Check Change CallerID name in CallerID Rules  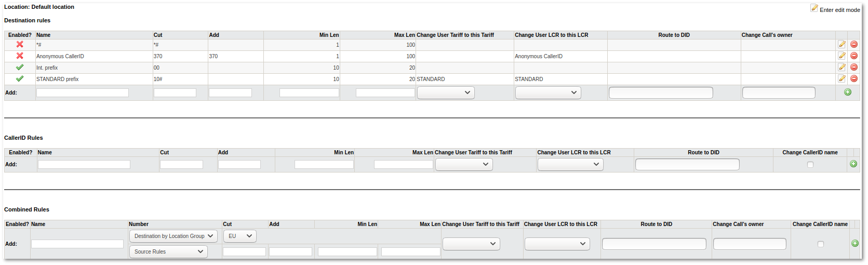point(810,165)
